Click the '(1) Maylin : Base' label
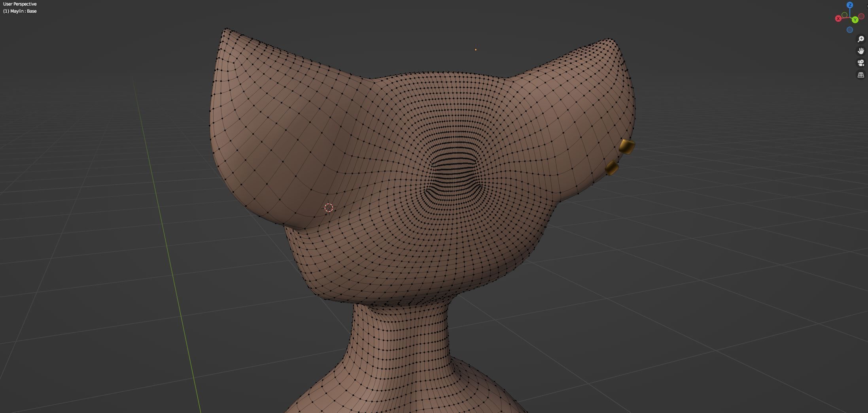 click(20, 11)
